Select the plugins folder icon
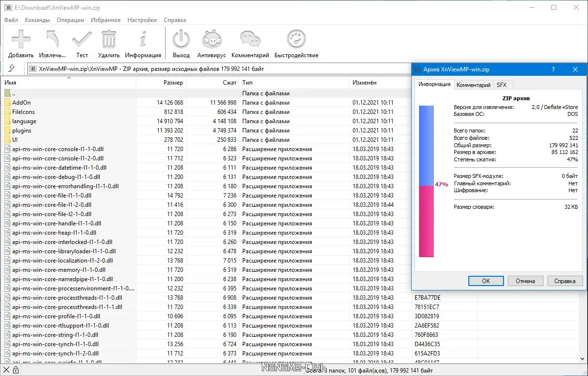The height and width of the screenshot is (376, 588). (7, 131)
